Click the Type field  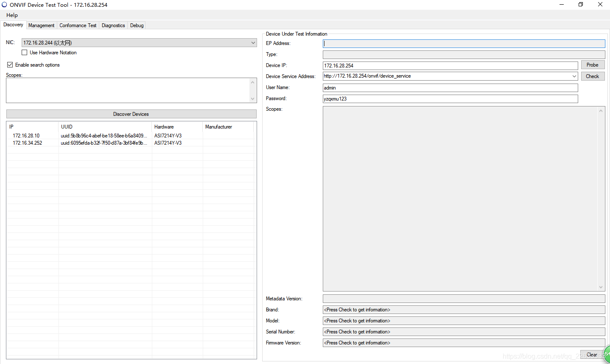point(464,55)
